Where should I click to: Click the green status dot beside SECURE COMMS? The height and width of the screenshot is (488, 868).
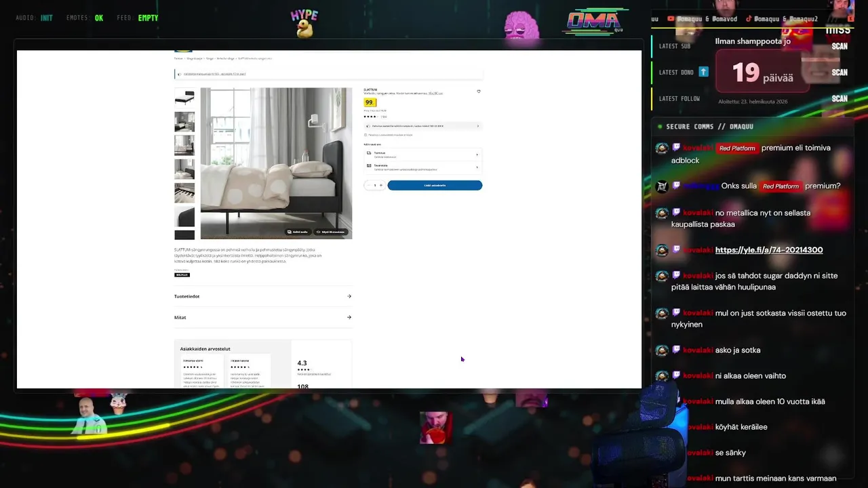[x=660, y=126]
